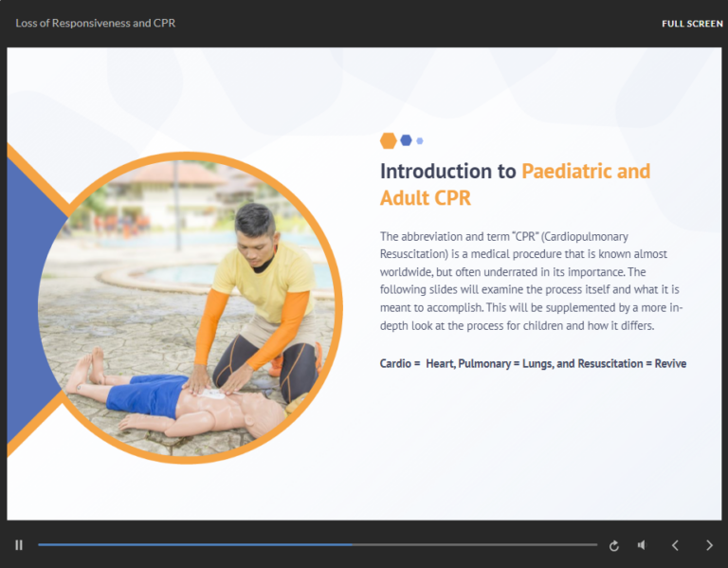Image resolution: width=728 pixels, height=568 pixels.
Task: Pause the slide playback
Action: 19,545
